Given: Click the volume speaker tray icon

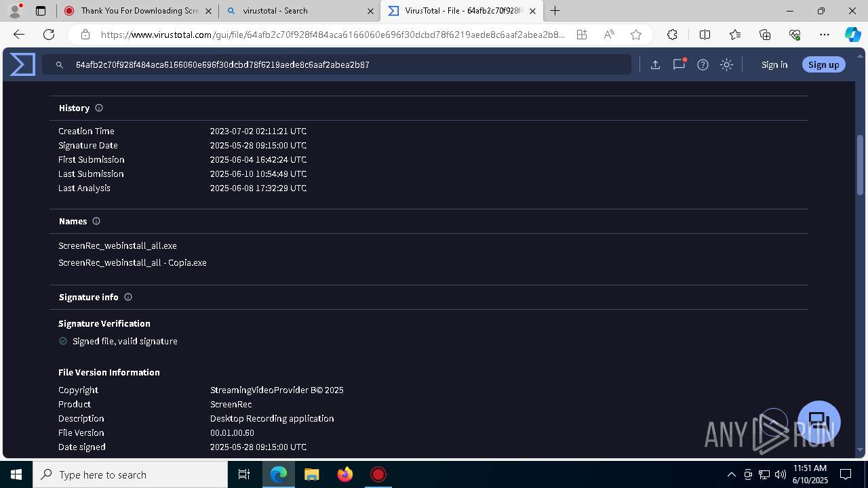Looking at the screenshot, I should [x=780, y=474].
